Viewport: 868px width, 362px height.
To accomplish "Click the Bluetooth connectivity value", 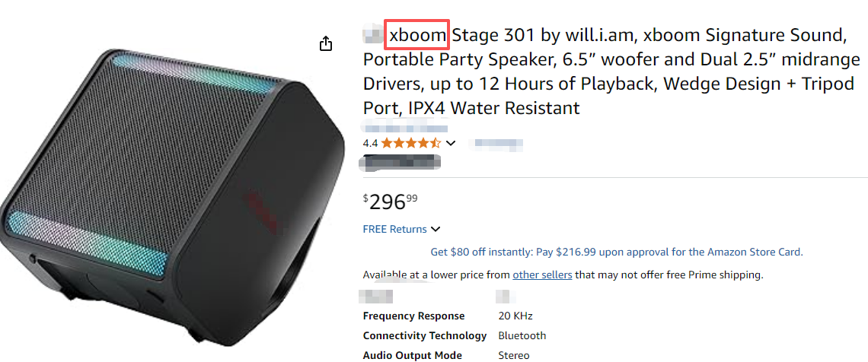I will click(x=522, y=335).
